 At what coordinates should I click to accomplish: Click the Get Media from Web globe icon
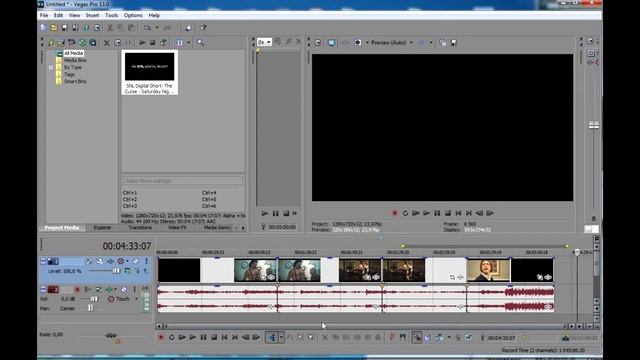click(x=82, y=42)
